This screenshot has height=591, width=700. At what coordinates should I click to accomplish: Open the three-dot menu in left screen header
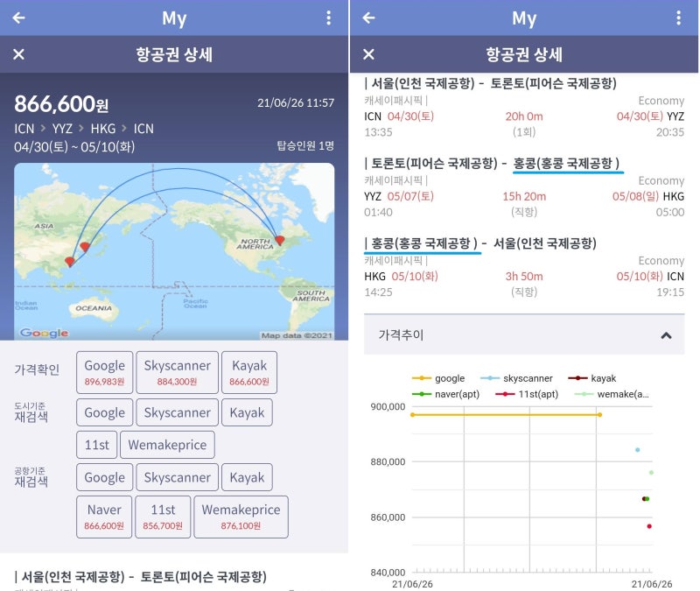(328, 18)
